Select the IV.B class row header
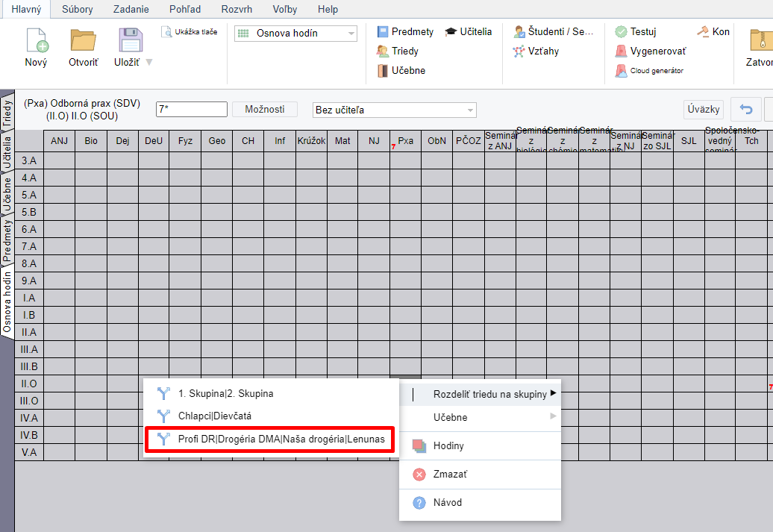Screen dimensions: 773x532 [29, 435]
